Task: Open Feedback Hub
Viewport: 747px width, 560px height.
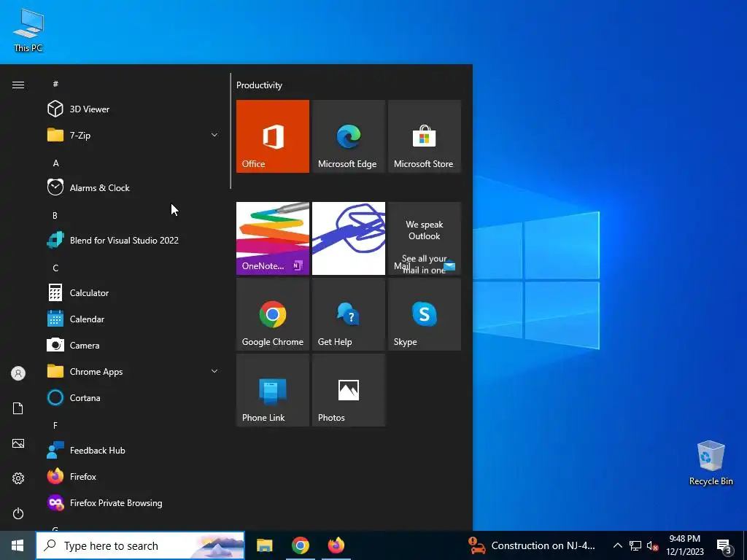Action: tap(133, 450)
